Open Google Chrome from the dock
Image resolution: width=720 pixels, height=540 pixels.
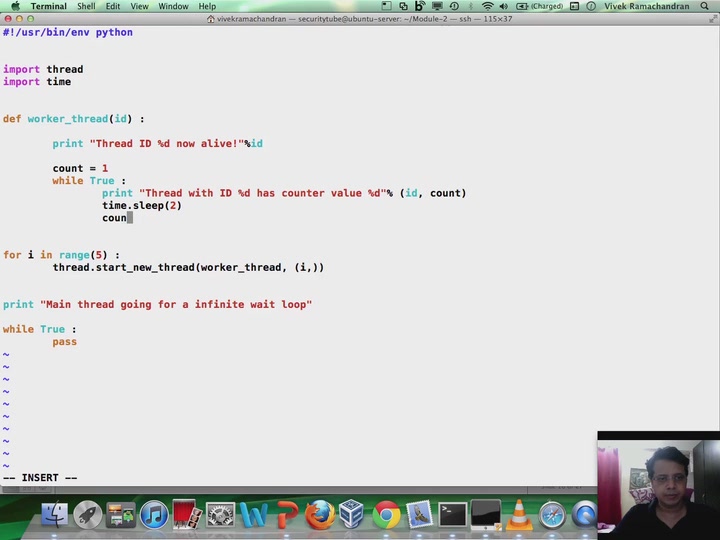[x=386, y=515]
